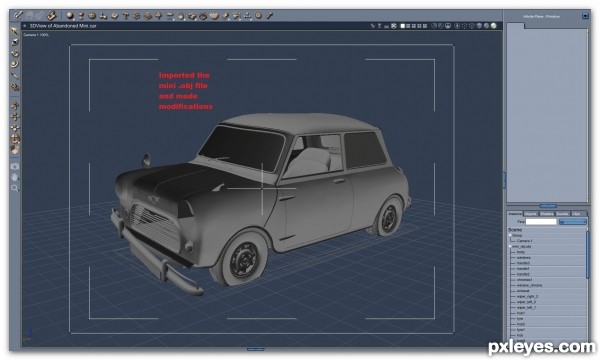Select the hand pan tool

click(15, 177)
